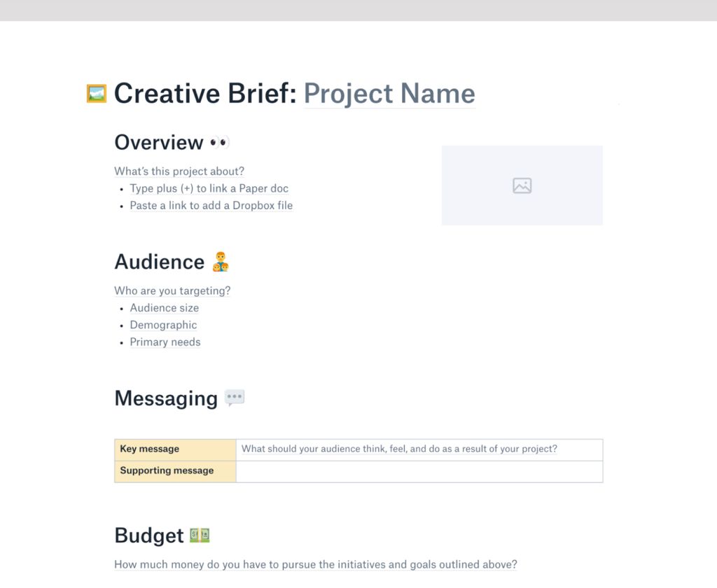Screen dimensions: 717x588
Task: Select the Primary needs bullet item
Action: 165,342
